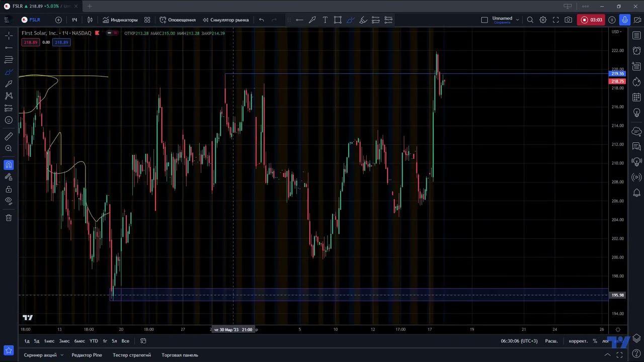The width and height of the screenshot is (644, 362).
Task: Open the chart patterns tool
Action: point(9,96)
